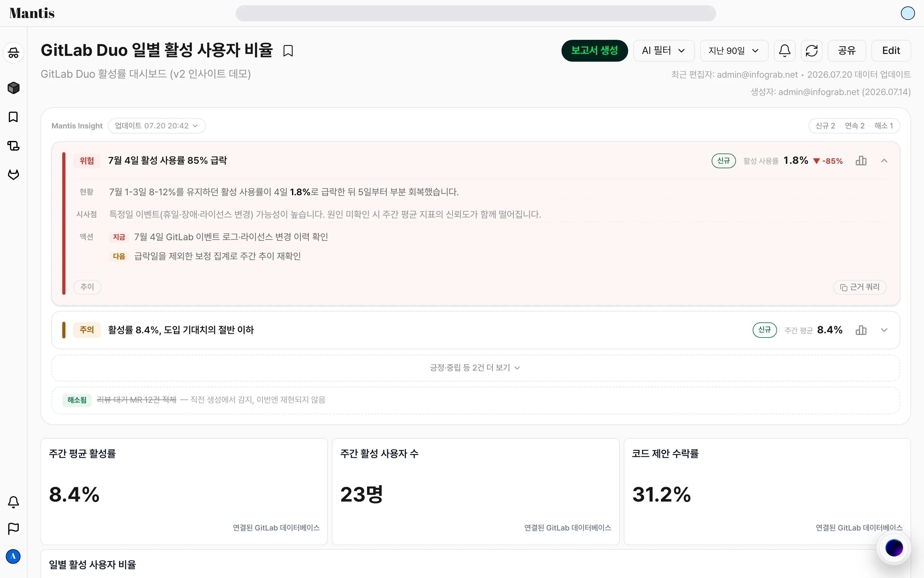The image size is (924, 578).
Task: Click the Edit button
Action: click(891, 50)
